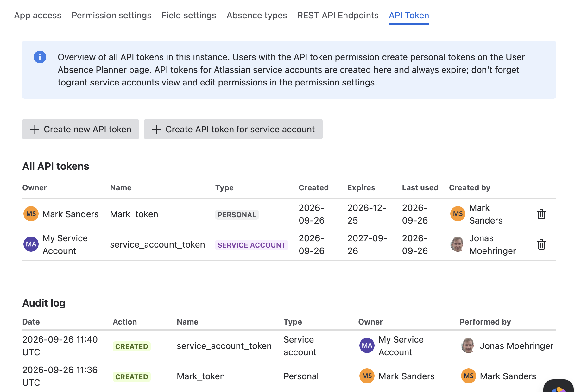Click the Expires column header
This screenshot has width=575, height=392.
[361, 187]
